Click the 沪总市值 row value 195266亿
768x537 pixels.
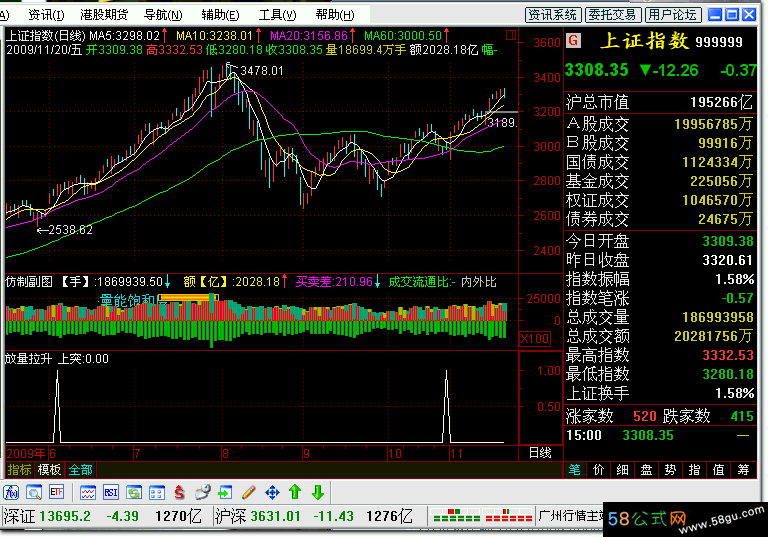tap(721, 102)
